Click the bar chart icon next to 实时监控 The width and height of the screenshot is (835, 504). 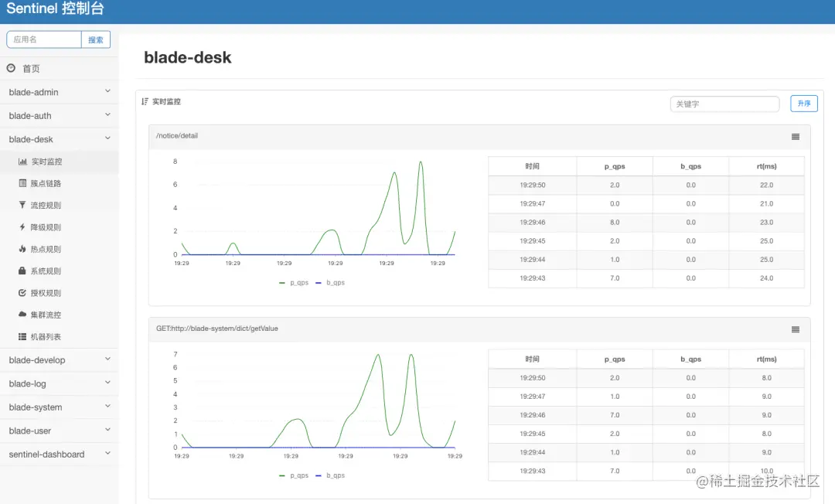pos(22,162)
